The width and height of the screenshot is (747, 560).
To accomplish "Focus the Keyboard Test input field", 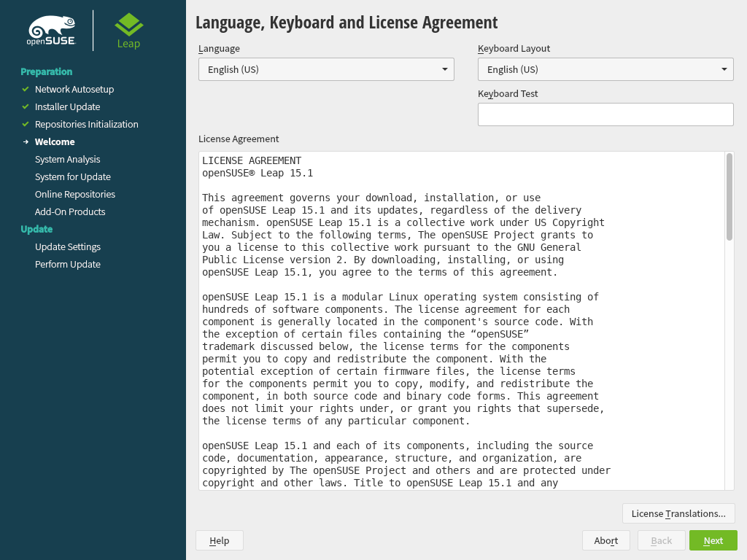I will pos(605,114).
